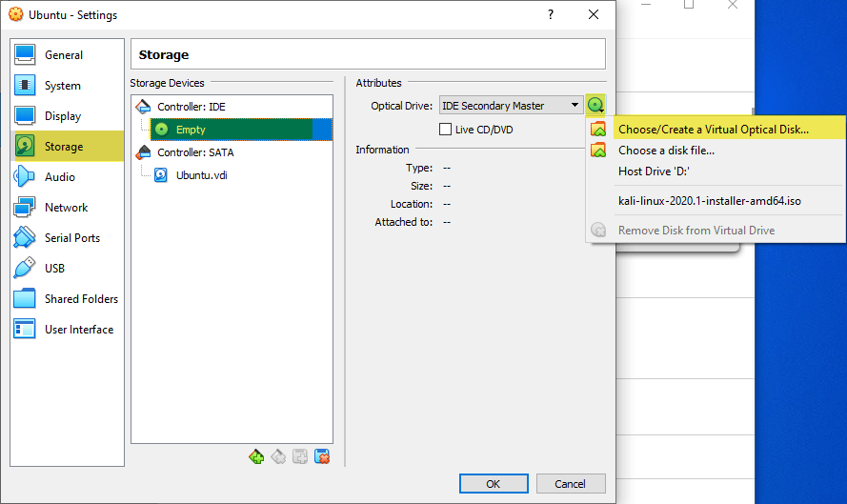Click Remove Disk from Virtual Drive
This screenshot has width=847, height=504.
(x=716, y=231)
